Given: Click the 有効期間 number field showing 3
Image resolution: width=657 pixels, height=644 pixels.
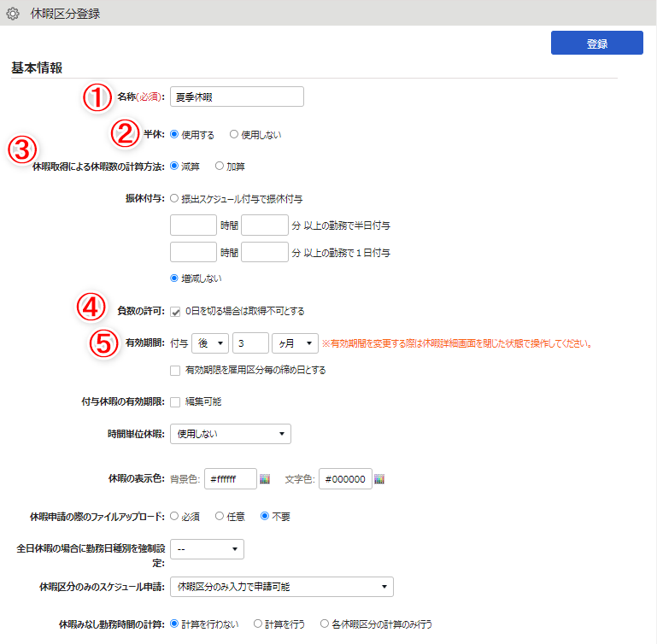Looking at the screenshot, I should click(250, 343).
